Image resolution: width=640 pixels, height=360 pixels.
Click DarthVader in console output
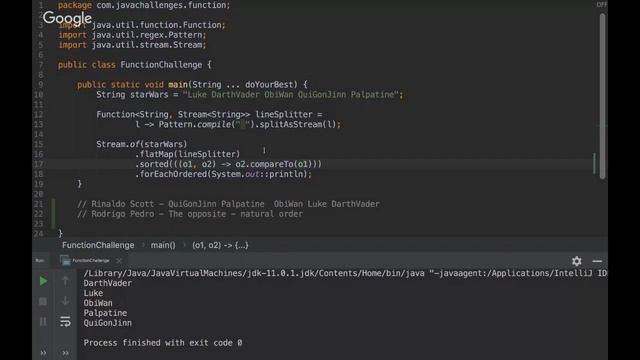coord(108,283)
